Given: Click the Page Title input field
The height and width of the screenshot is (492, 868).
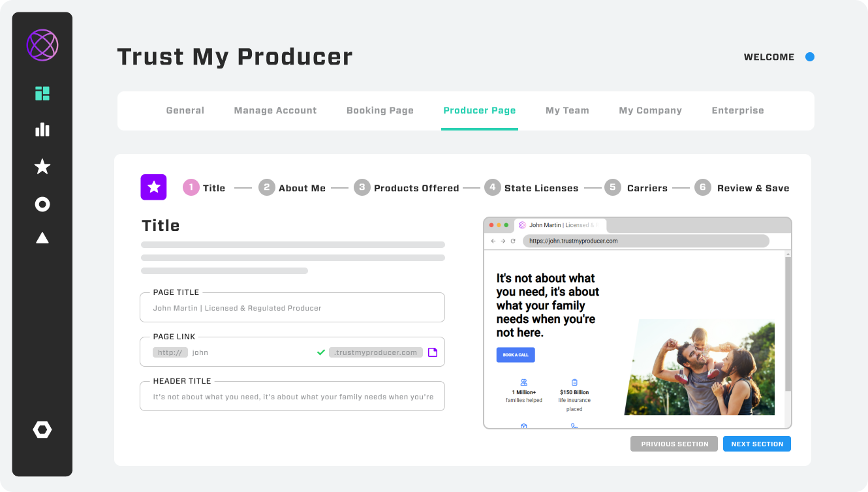Looking at the screenshot, I should pos(292,307).
